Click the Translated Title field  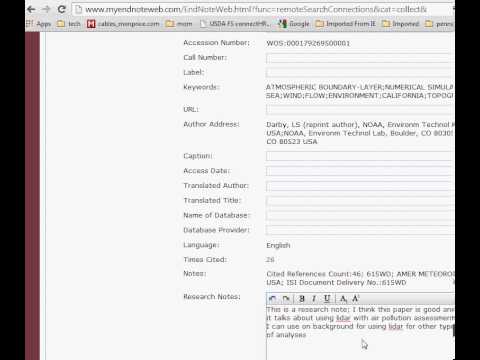360,201
